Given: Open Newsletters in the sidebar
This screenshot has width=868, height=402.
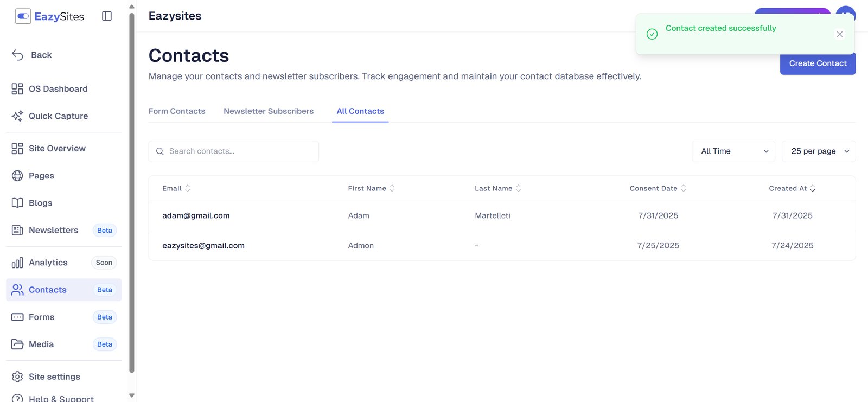Looking at the screenshot, I should [53, 230].
